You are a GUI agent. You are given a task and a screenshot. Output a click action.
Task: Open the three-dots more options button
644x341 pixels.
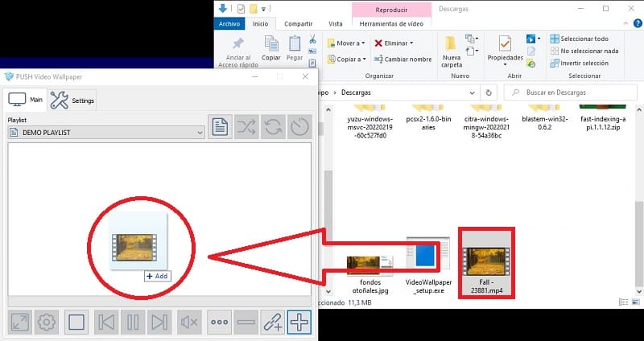point(219,323)
